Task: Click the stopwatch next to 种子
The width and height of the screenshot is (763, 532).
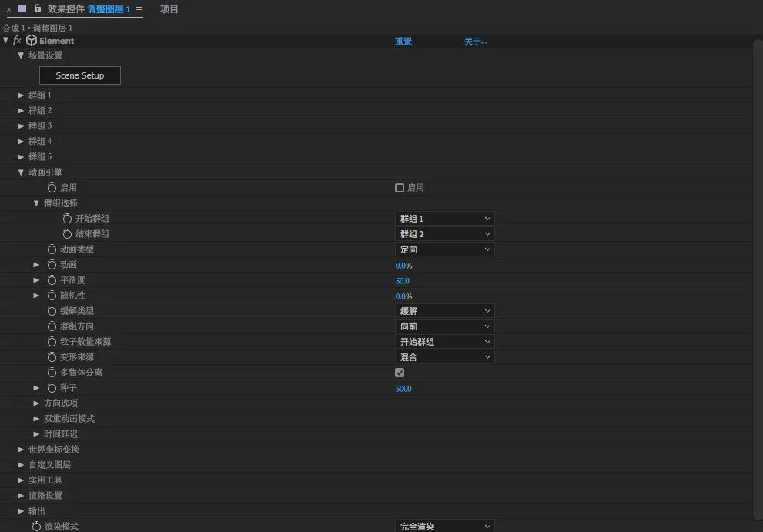Action: (52, 388)
